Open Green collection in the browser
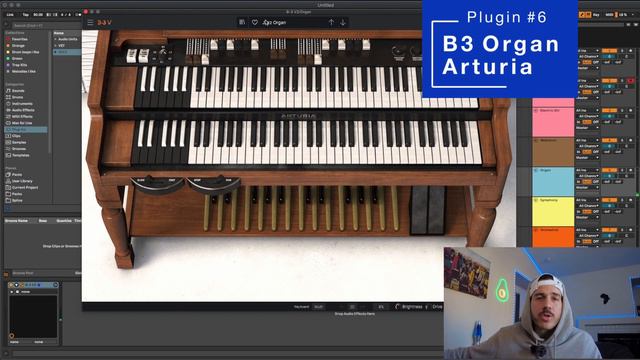The image size is (640, 360). pyautogui.click(x=17, y=58)
